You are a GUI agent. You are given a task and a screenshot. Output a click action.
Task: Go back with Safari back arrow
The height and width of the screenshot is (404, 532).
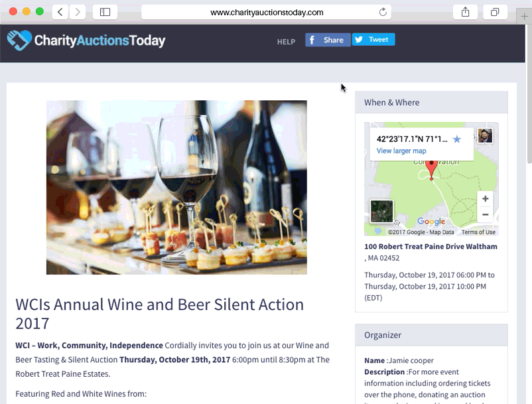click(x=60, y=12)
